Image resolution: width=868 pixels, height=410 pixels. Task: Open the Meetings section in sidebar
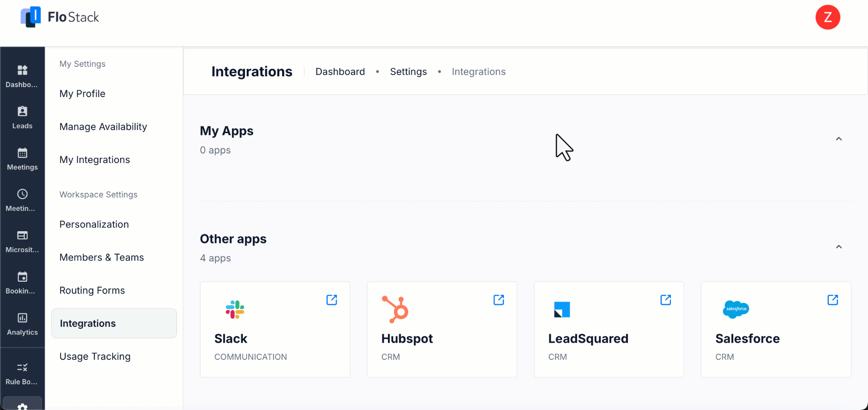click(22, 158)
